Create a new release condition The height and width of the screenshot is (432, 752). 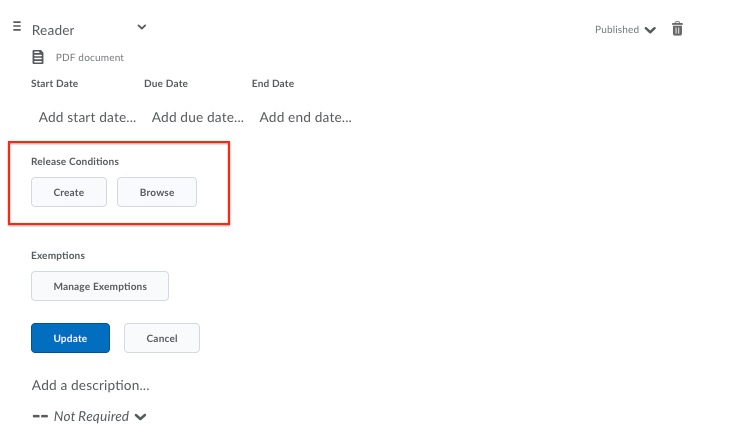[69, 192]
